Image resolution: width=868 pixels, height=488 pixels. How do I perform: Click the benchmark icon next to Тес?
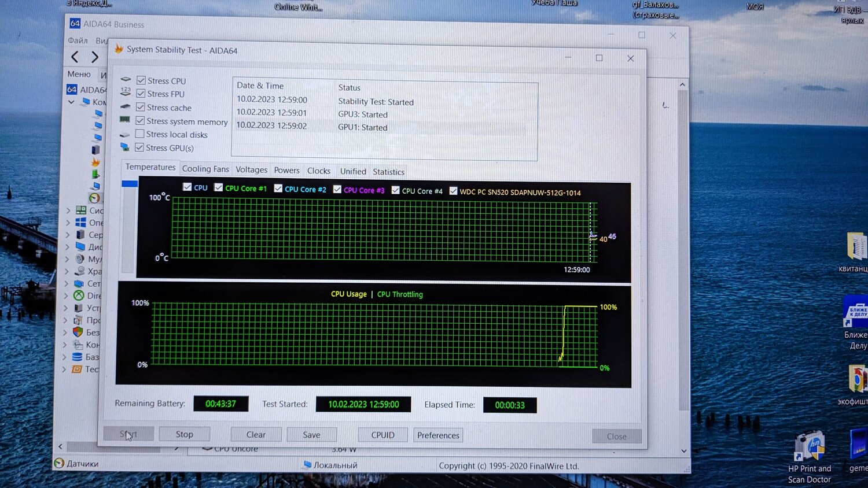tap(76, 369)
